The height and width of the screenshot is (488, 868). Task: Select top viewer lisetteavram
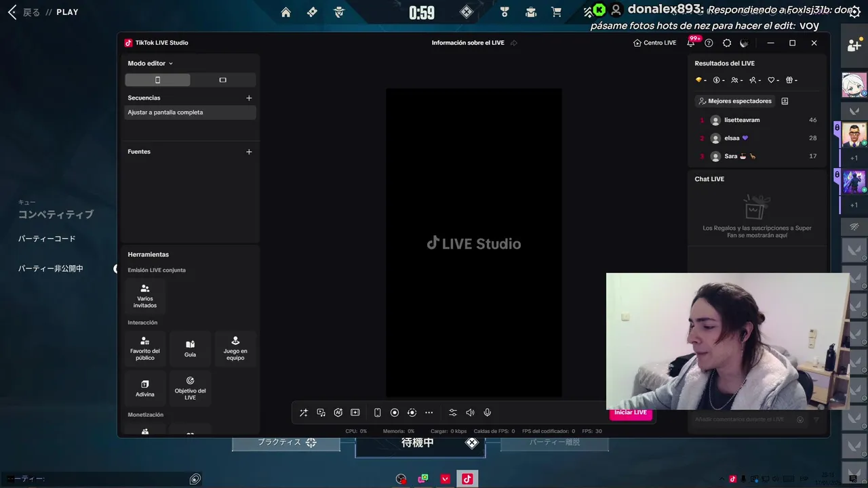click(758, 120)
